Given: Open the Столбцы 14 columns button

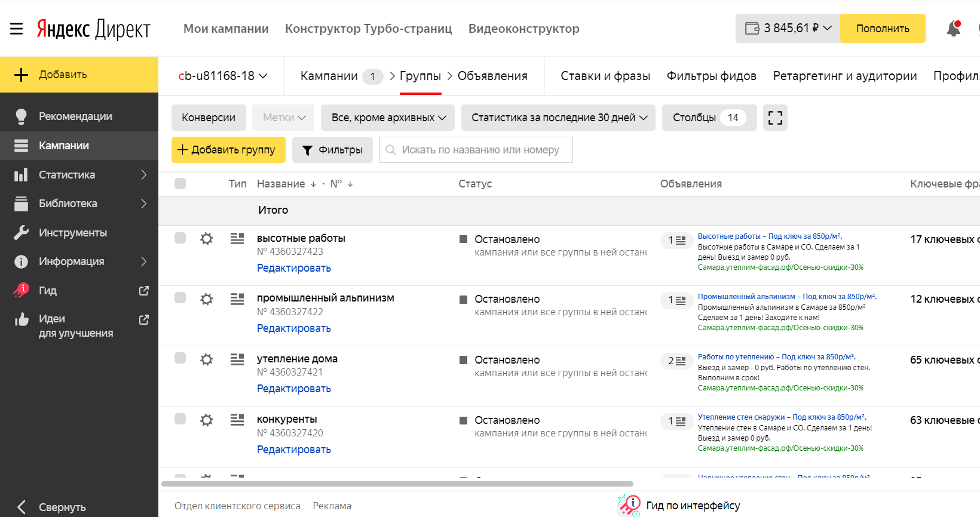Looking at the screenshot, I should 709,118.
